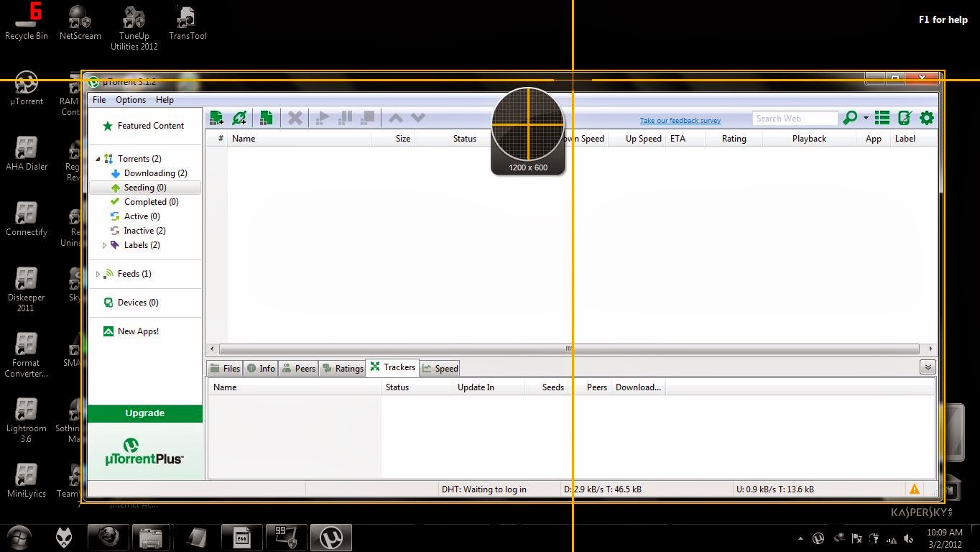980x552 pixels.
Task: Select Torrents (2) in the sidebar
Action: click(x=139, y=159)
